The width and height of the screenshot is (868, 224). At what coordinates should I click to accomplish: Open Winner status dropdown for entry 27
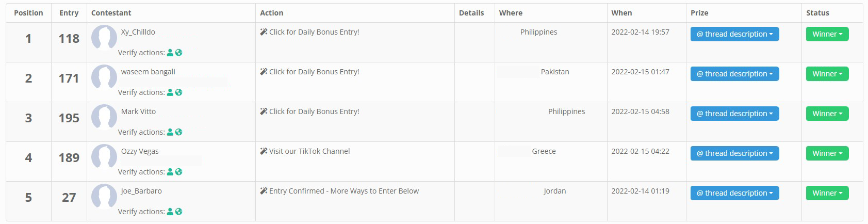827,193
